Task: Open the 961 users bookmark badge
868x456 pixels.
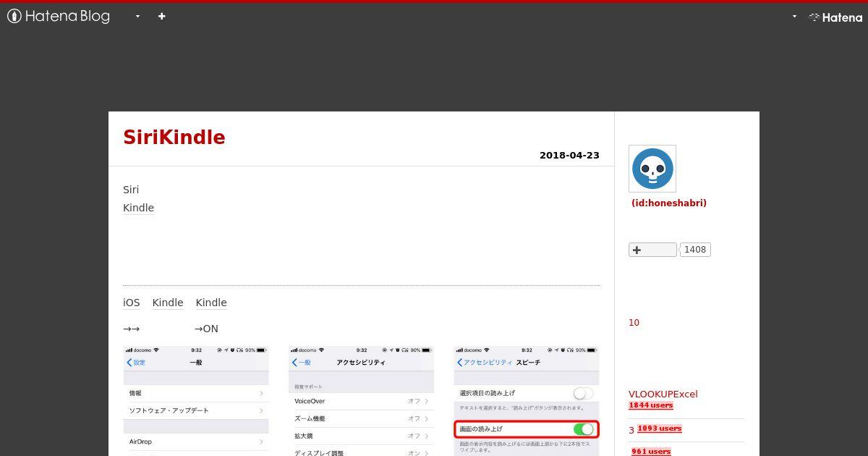Action: click(x=651, y=452)
